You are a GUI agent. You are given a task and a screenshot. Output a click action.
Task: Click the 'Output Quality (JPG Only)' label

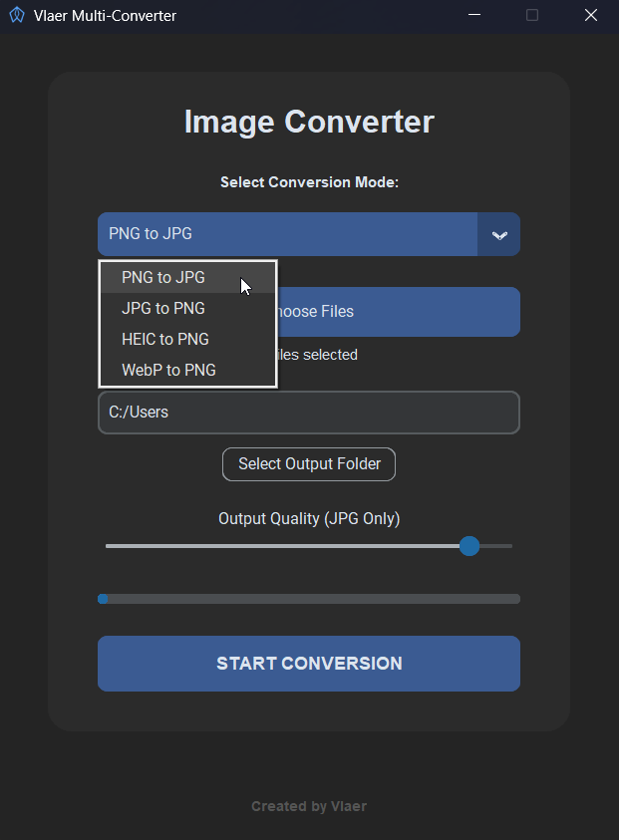click(x=309, y=518)
